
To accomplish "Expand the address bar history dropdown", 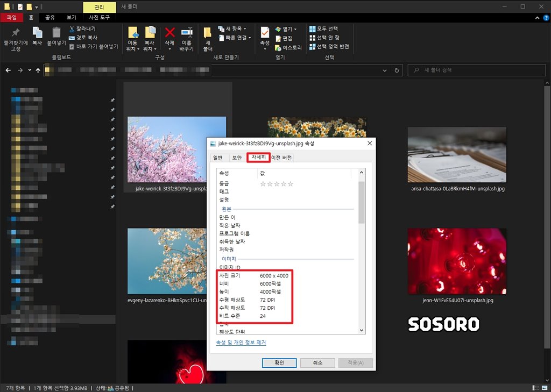I will 384,70.
